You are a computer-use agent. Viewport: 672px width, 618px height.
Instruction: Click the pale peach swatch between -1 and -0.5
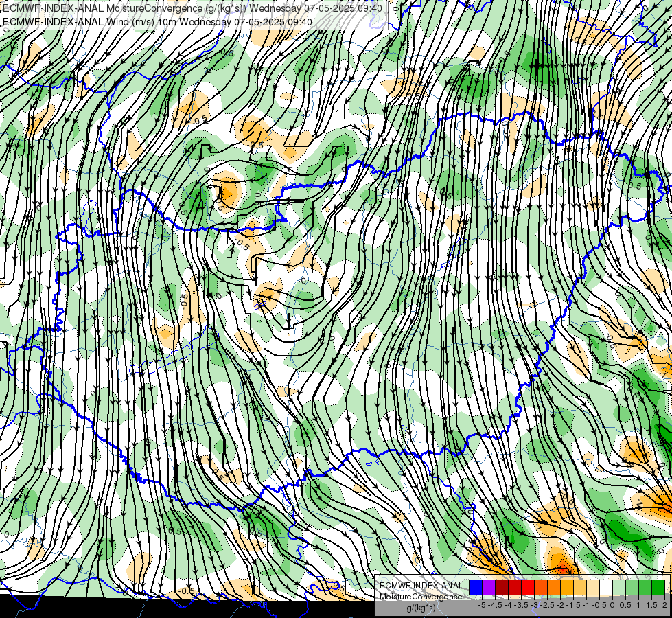(593, 587)
